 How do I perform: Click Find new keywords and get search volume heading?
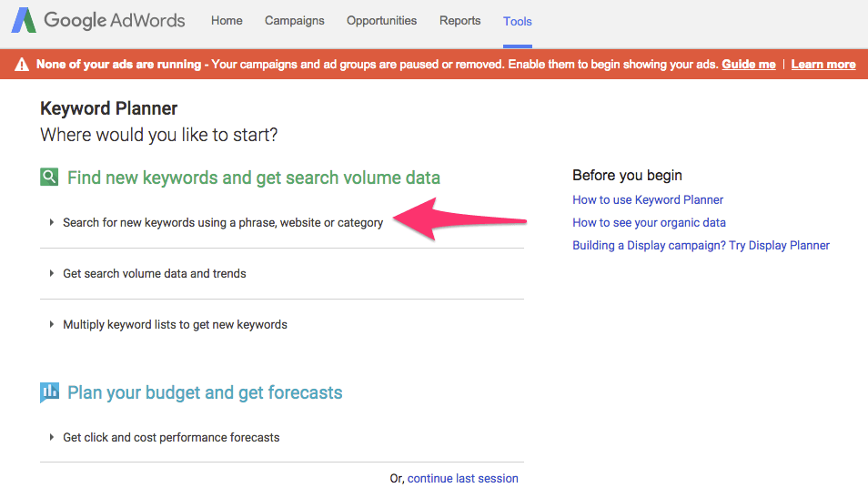click(x=254, y=178)
